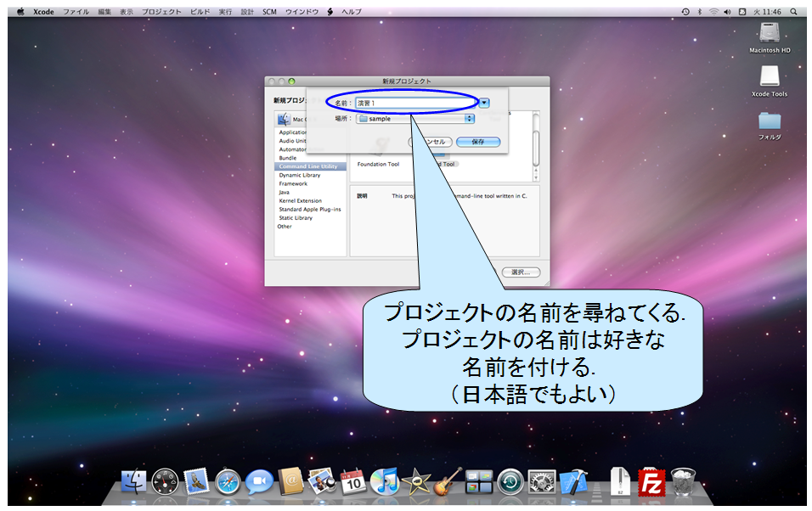Open the SCM menu
Viewport: 812px width, 511px height.
(269, 11)
